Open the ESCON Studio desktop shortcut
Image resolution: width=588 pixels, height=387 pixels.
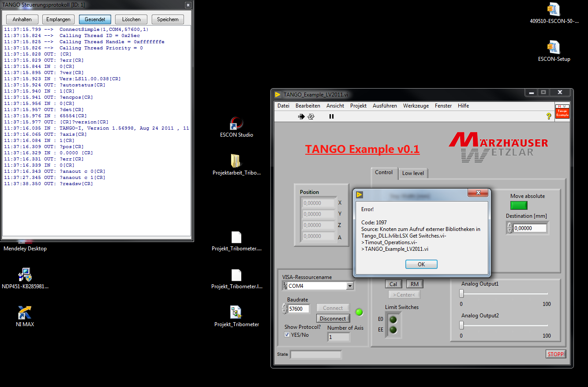237,127
